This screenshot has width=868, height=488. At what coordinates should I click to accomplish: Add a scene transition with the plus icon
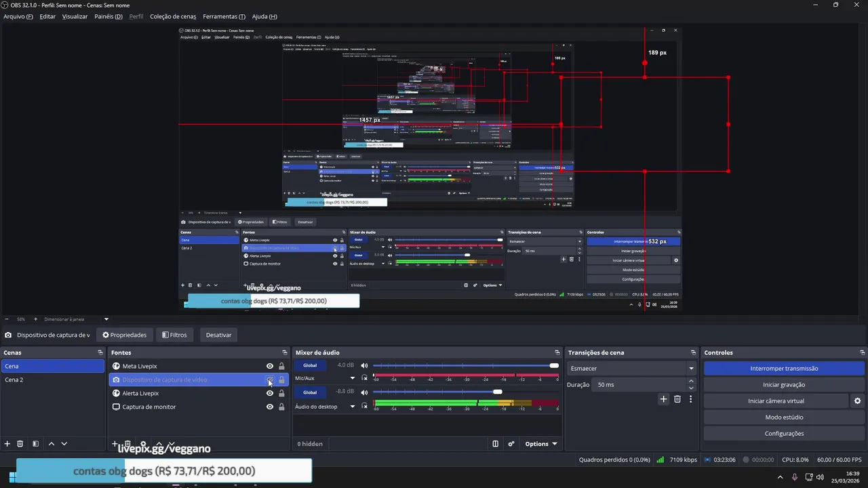pyautogui.click(x=663, y=399)
